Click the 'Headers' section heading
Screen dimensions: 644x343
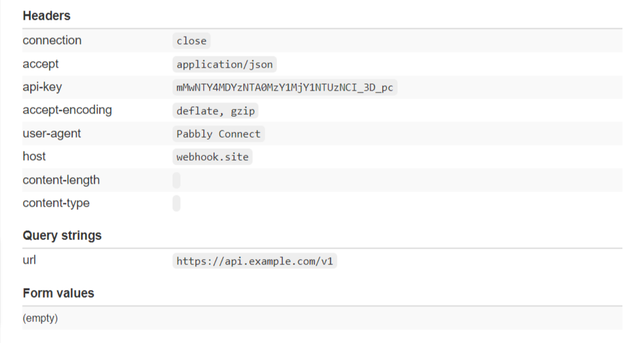pos(47,16)
